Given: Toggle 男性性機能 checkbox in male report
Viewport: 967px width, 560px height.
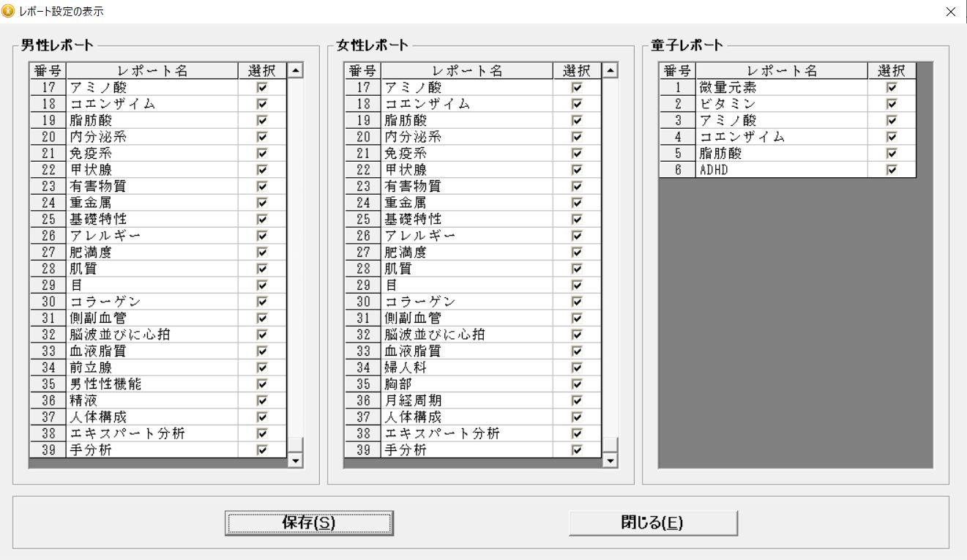Looking at the screenshot, I should pos(262,384).
